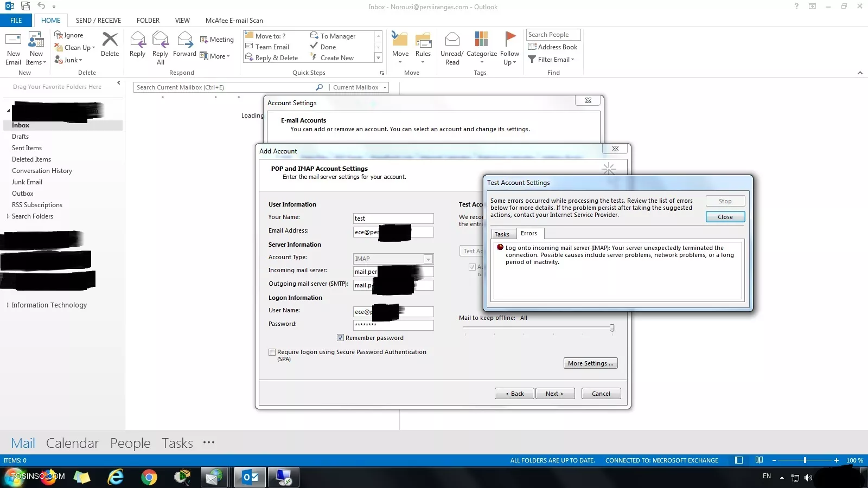Expand the Information Technology folder group
Viewport: 868px width, 488px height.
pos(8,305)
